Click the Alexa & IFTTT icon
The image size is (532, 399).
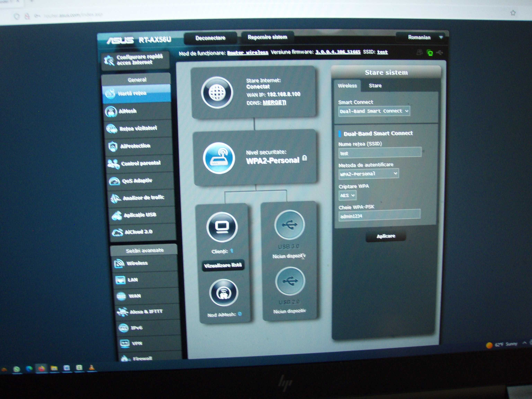click(122, 312)
